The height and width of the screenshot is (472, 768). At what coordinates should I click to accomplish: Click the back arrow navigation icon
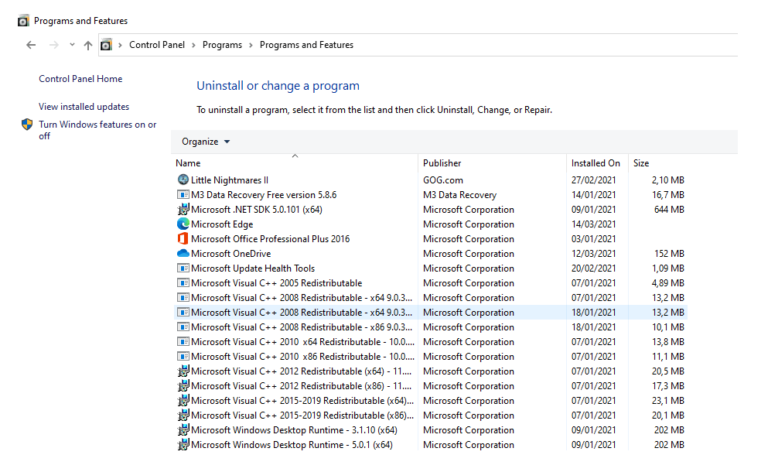click(31, 45)
